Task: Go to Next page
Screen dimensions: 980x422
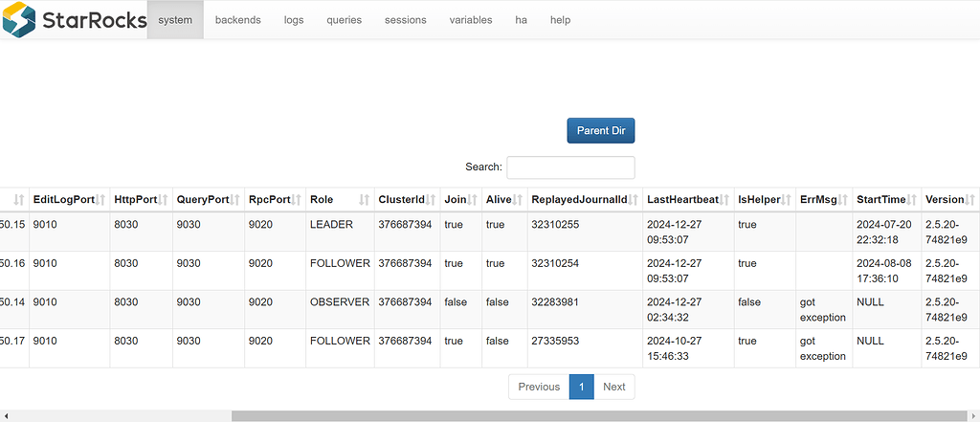Action: coord(613,387)
